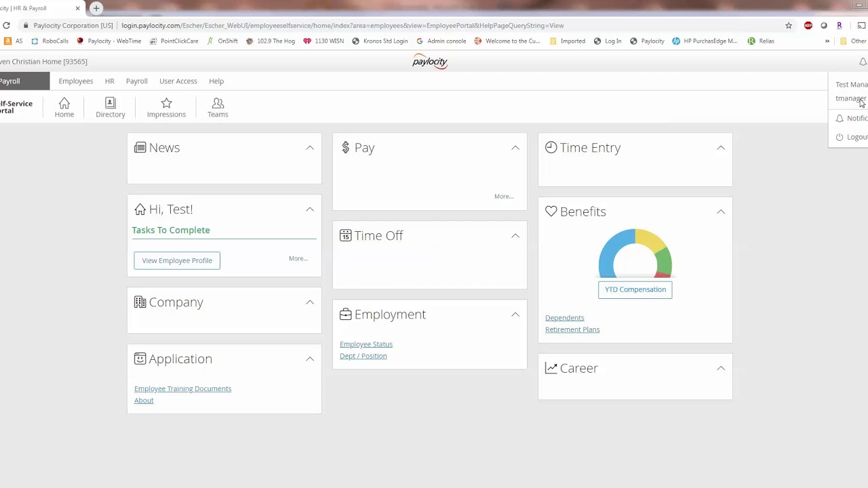Screen dimensions: 868x488
Task: Click the View Employee Profile button
Action: pyautogui.click(x=177, y=260)
